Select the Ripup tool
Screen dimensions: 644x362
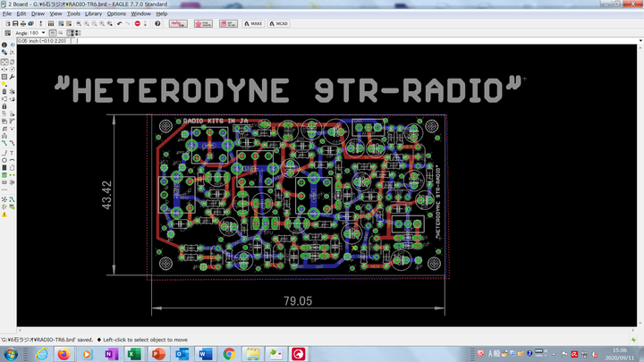click(x=12, y=143)
